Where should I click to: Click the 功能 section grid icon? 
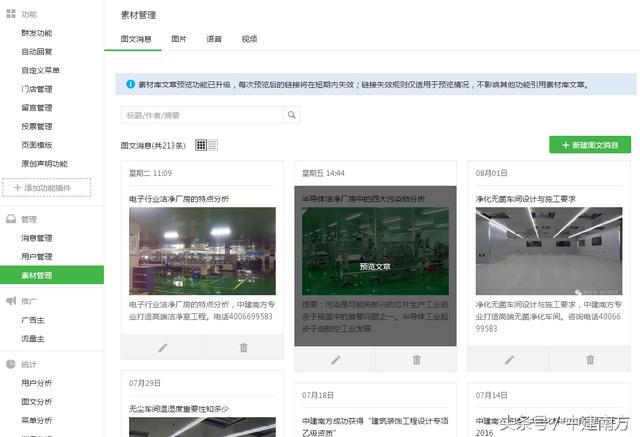pyautogui.click(x=11, y=14)
